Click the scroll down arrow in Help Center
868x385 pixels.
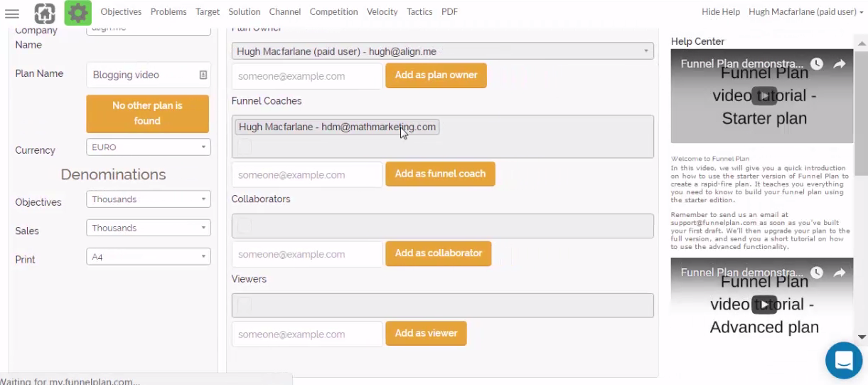click(x=862, y=337)
